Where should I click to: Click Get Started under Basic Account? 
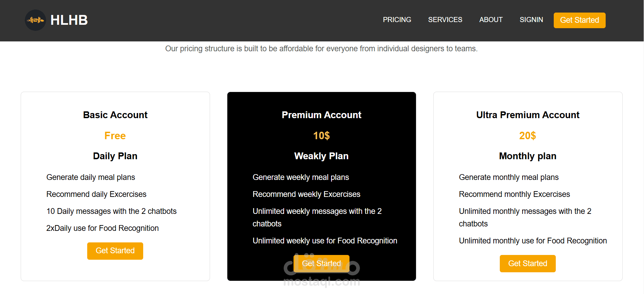point(115,251)
